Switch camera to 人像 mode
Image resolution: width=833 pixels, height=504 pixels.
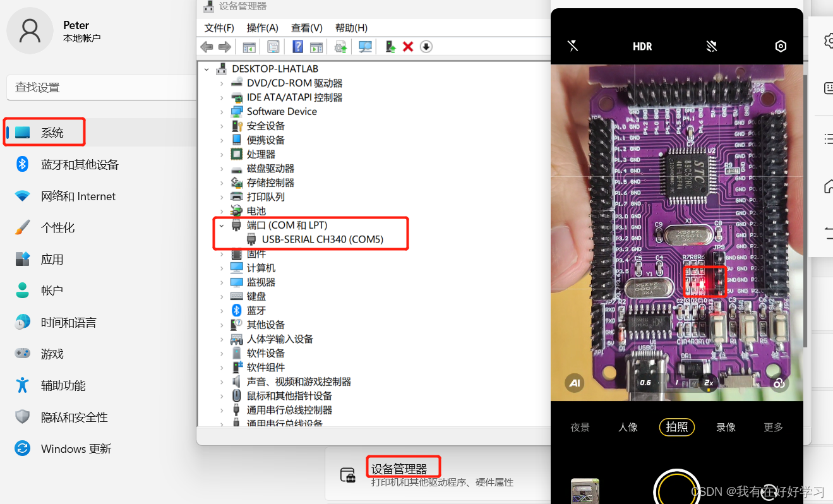tap(628, 428)
